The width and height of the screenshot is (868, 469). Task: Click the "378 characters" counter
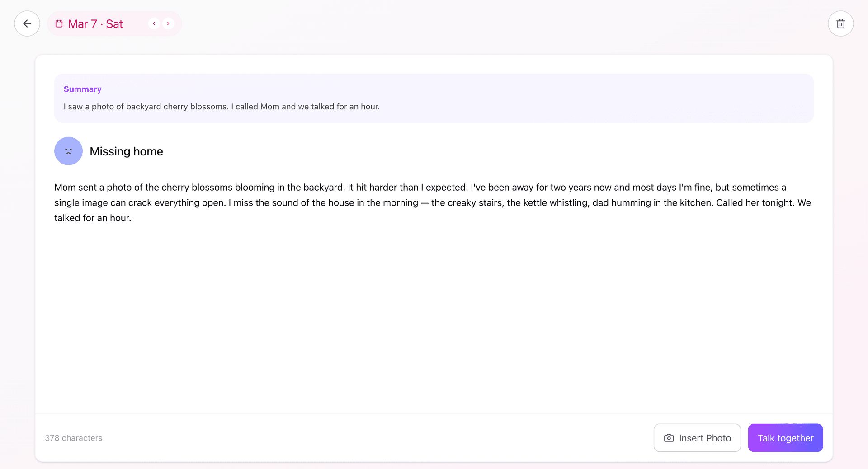click(74, 438)
